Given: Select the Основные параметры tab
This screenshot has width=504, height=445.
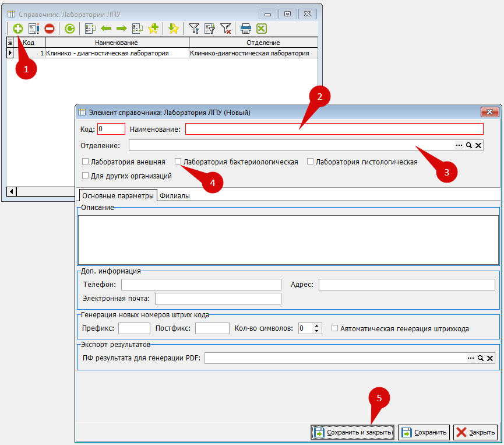Looking at the screenshot, I should point(118,196).
